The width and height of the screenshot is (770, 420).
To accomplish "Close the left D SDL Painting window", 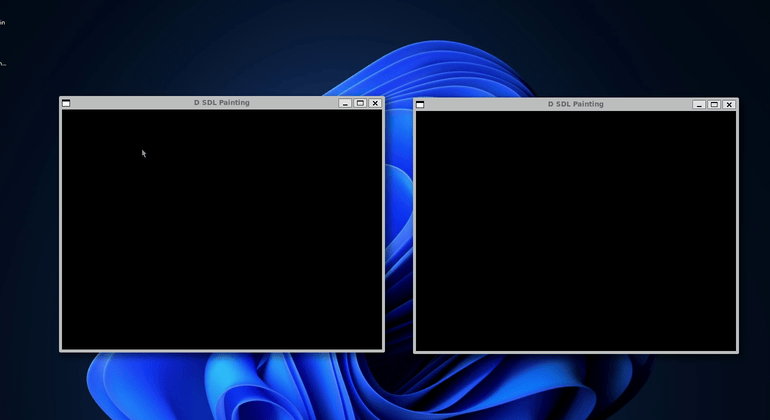I will 375,103.
